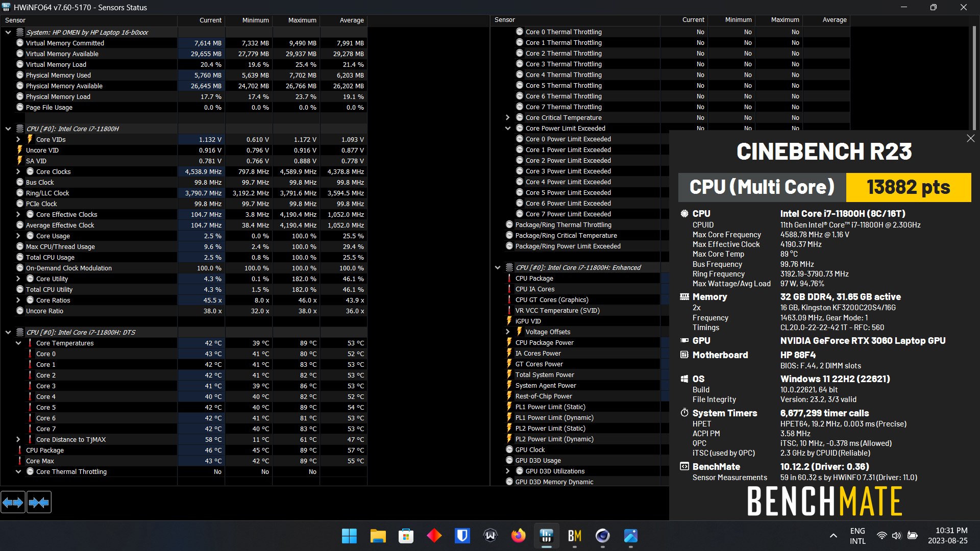Screen dimensions: 980x551
Task: Click left panel Minimum column header
Action: pyautogui.click(x=249, y=20)
